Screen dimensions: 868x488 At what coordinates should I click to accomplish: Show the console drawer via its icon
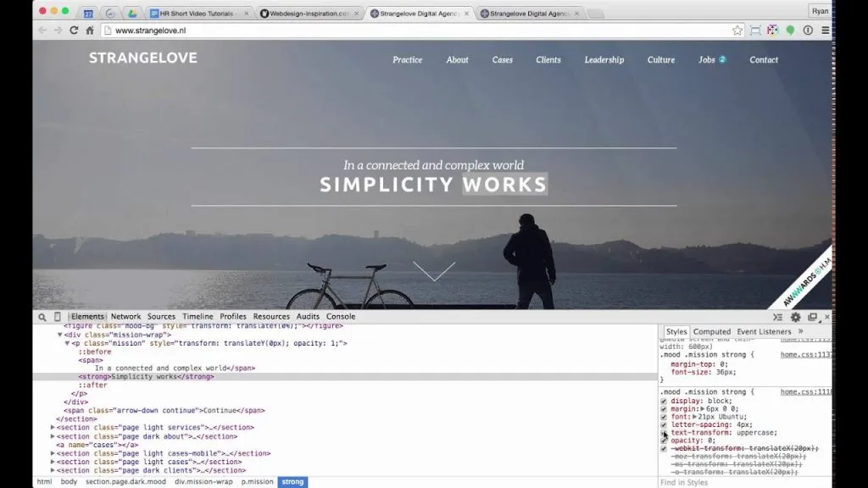point(777,316)
